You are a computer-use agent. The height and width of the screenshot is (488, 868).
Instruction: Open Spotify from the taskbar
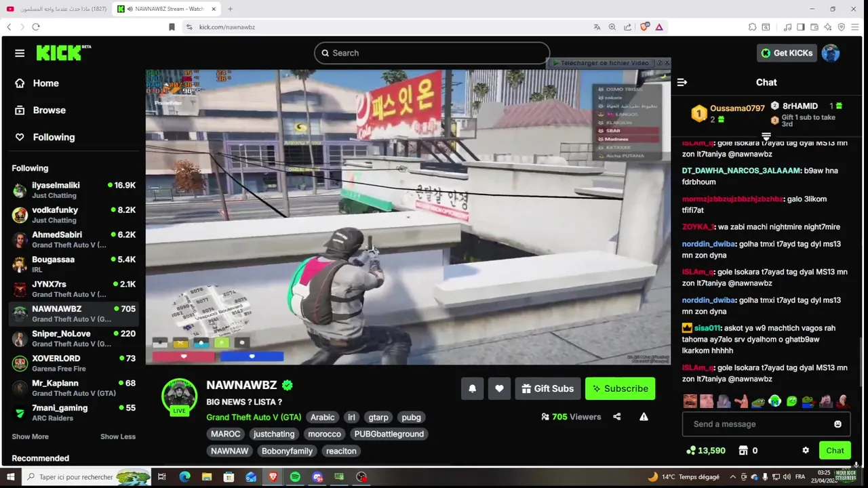295,477
